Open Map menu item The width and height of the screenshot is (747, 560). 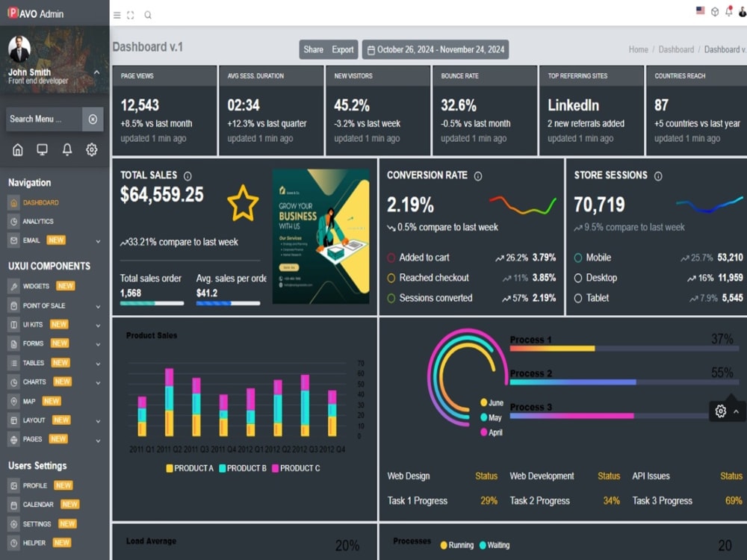point(29,402)
